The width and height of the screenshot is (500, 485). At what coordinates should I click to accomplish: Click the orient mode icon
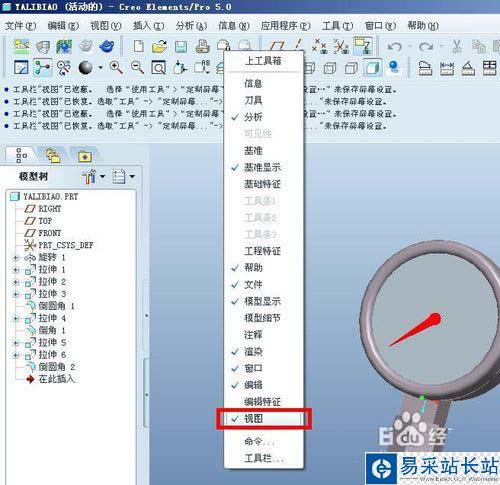[x=64, y=68]
